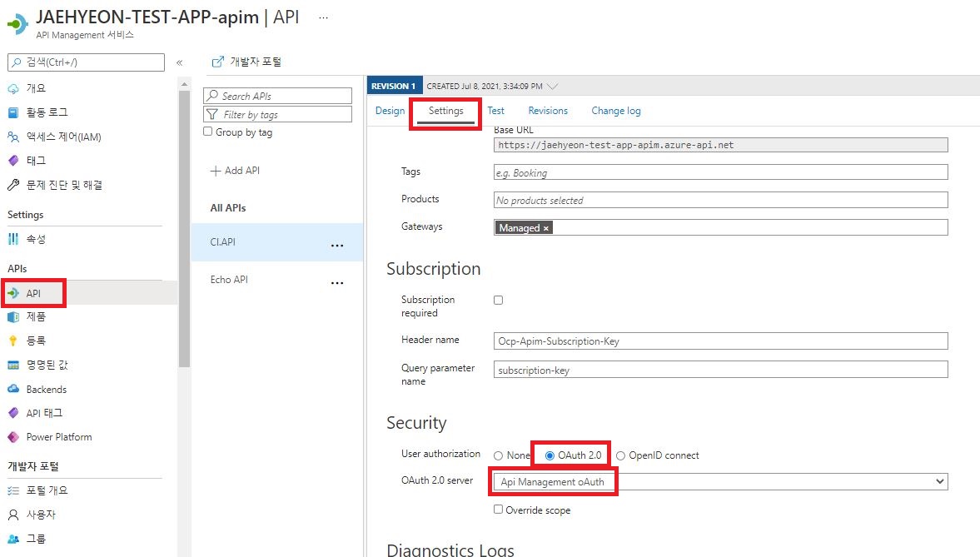Click the Products input field
The height and width of the screenshot is (557, 980).
[720, 200]
